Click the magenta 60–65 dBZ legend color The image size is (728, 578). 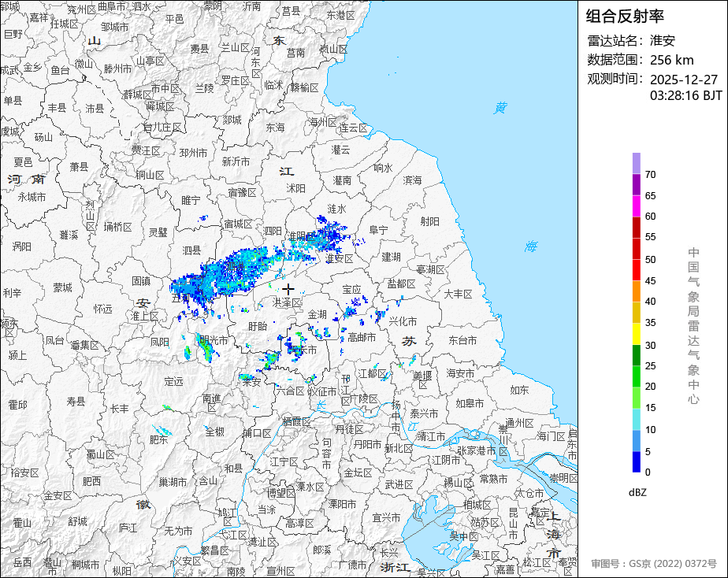point(636,206)
